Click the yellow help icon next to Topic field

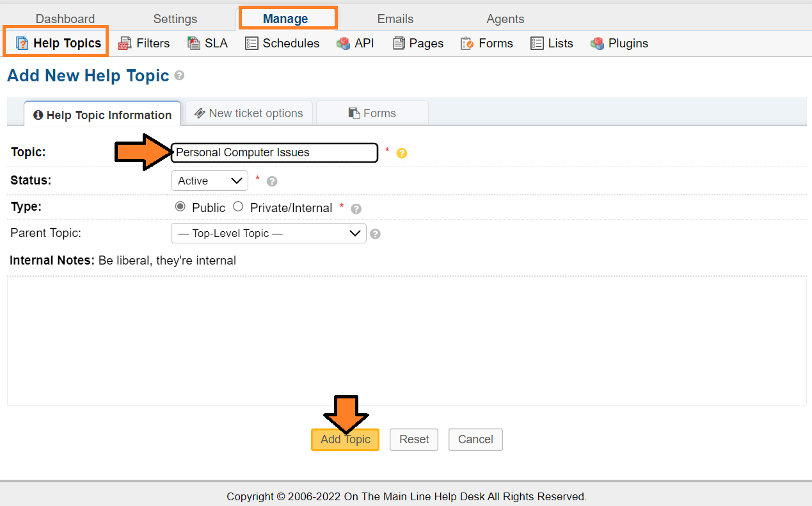pos(402,153)
